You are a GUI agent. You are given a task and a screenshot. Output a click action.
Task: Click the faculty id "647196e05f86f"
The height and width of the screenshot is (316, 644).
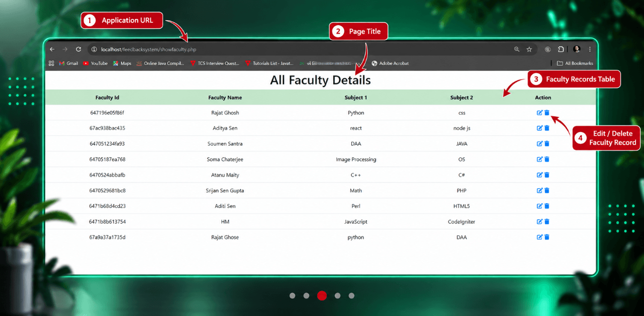(x=107, y=113)
